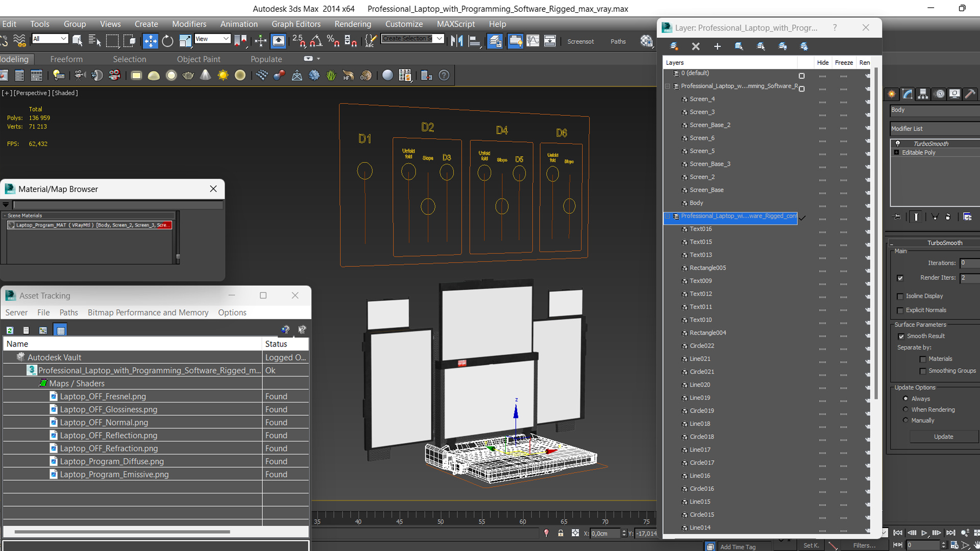The height and width of the screenshot is (551, 980).
Task: Toggle the Render Iters checkbox
Action: click(900, 278)
